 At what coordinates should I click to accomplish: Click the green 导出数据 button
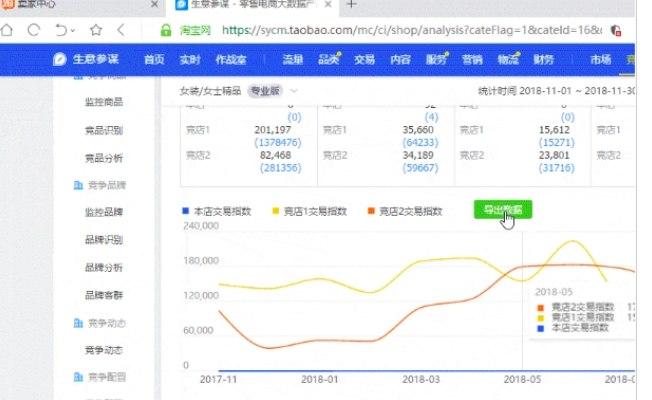503,209
